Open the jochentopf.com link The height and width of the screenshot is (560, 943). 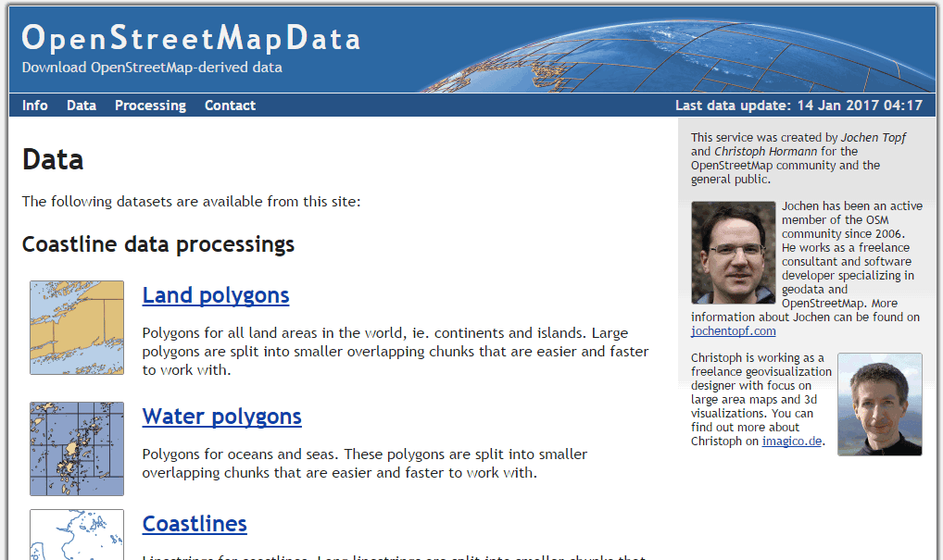click(x=733, y=331)
